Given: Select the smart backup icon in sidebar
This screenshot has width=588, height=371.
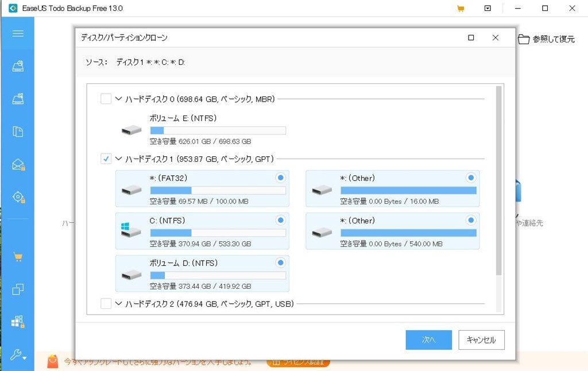Looking at the screenshot, I should (x=18, y=197).
